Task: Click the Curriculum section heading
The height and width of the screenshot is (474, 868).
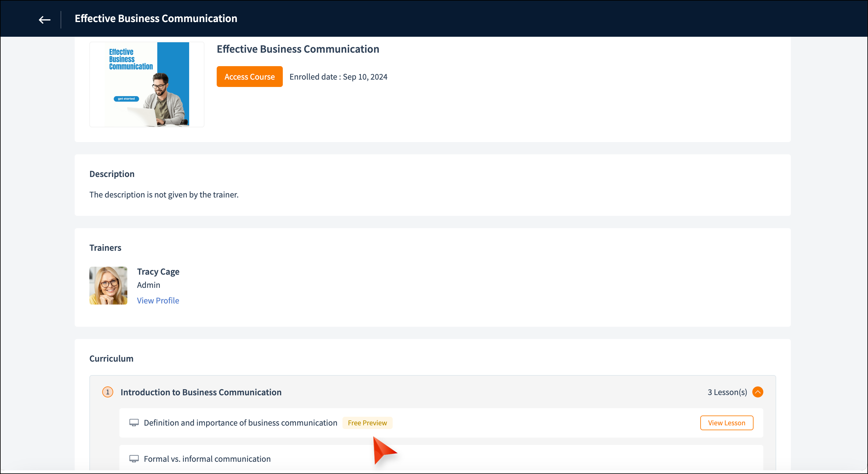Action: point(111,358)
